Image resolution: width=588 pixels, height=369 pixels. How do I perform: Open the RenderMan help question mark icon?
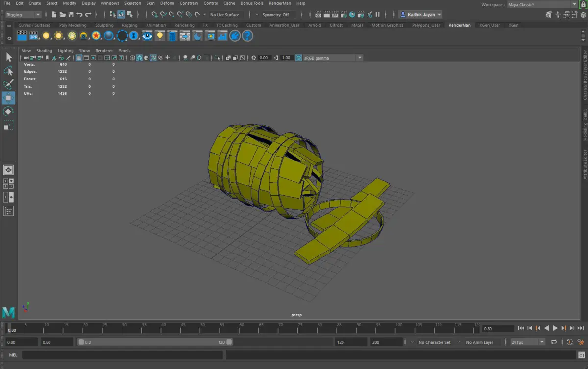pyautogui.click(x=247, y=35)
